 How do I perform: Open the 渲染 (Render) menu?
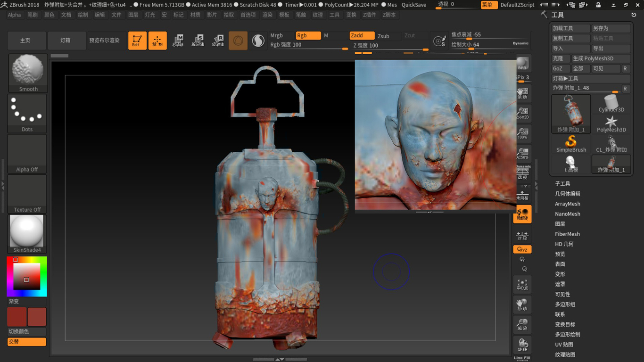point(267,15)
